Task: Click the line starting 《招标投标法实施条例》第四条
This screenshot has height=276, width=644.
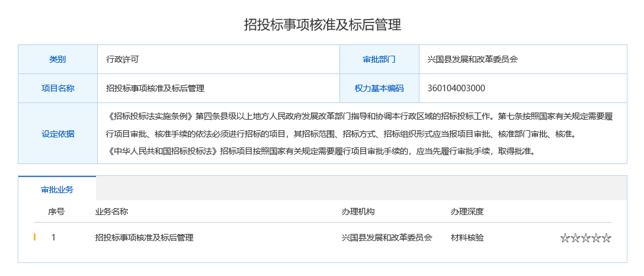Action: click(360, 116)
